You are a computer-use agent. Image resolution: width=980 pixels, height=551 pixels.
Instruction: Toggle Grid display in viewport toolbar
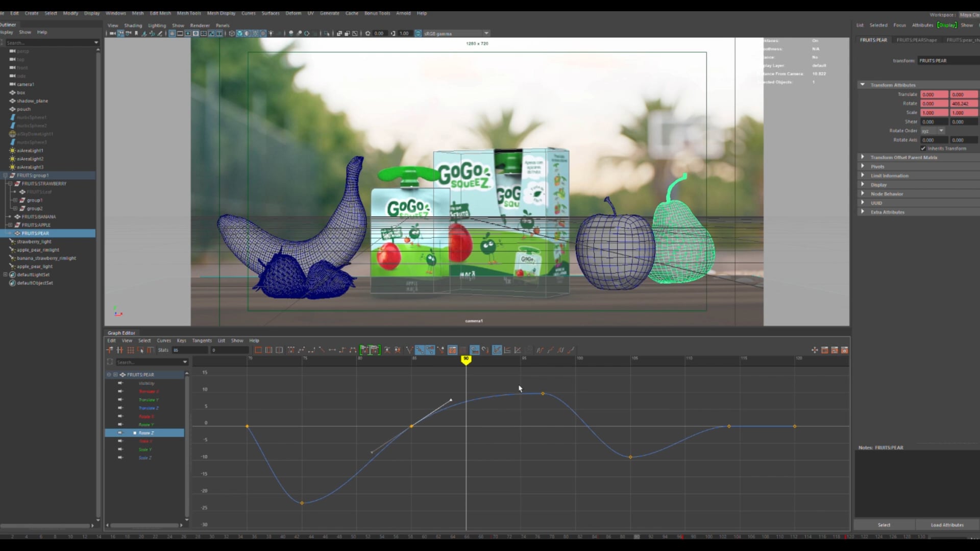click(172, 33)
